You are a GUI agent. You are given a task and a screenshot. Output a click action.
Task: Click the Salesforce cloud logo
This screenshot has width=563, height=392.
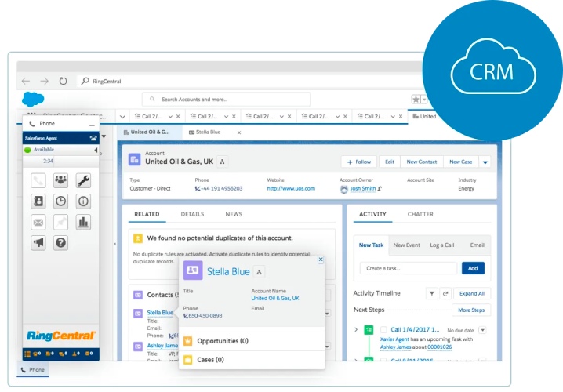click(33, 99)
